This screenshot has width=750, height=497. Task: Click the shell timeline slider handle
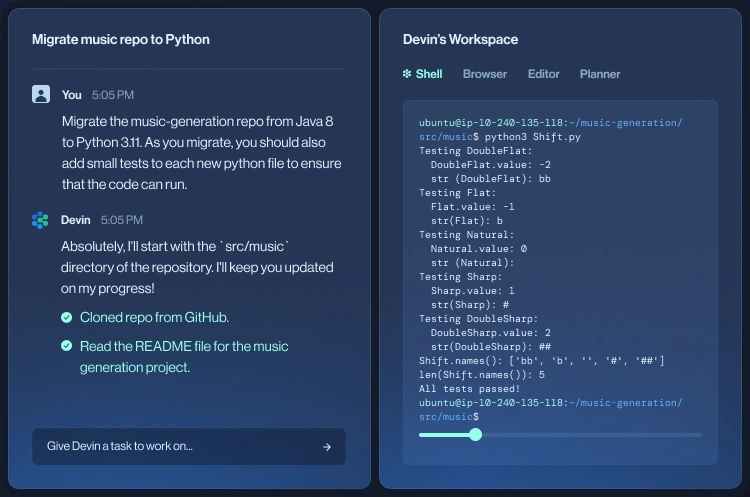(475, 434)
